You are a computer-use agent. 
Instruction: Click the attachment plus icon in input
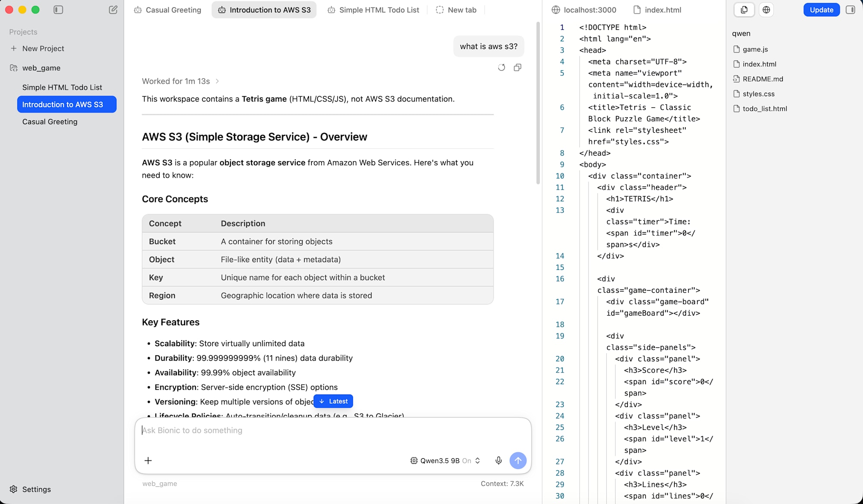(148, 460)
